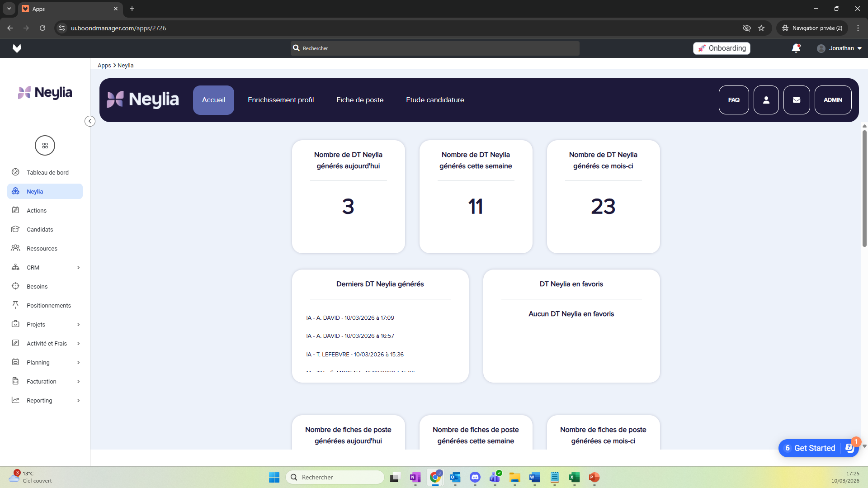Open the help chat widget icon

pyautogui.click(x=849, y=448)
